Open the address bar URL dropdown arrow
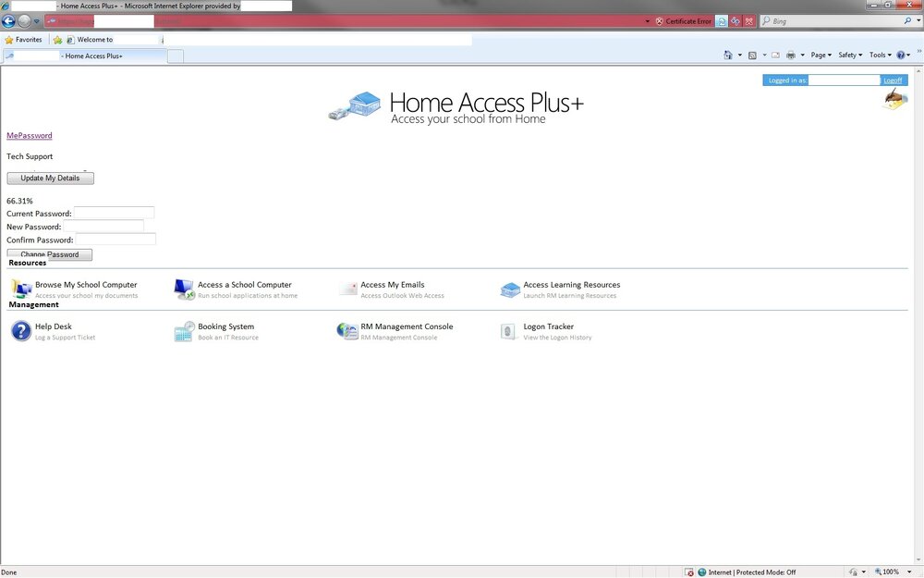 (647, 21)
